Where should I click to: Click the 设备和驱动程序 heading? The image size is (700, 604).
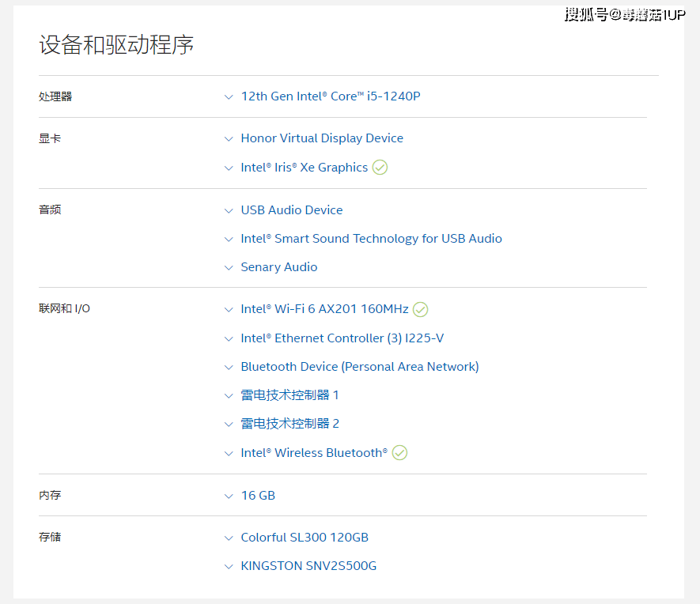[116, 44]
